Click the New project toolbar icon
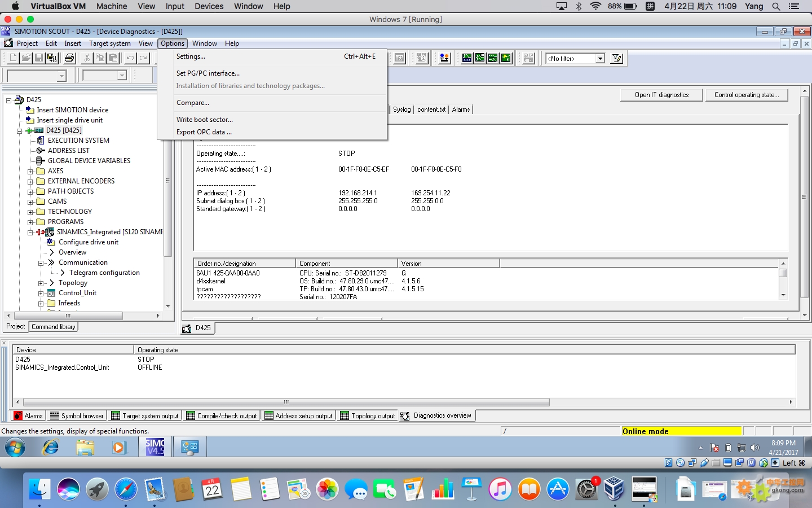 click(13, 58)
